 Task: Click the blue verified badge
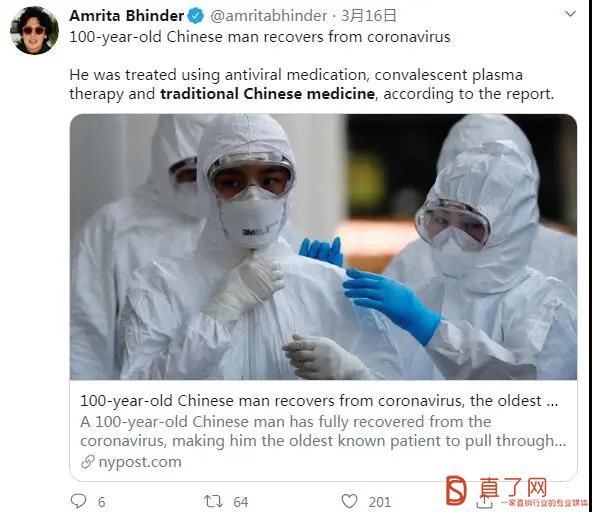tap(196, 16)
